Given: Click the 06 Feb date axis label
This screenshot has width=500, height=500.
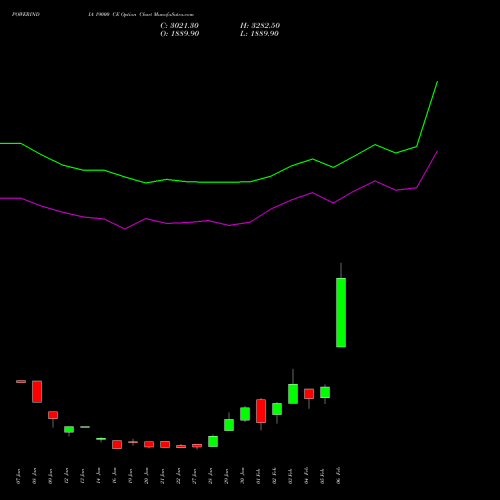Looking at the screenshot, I should [x=339, y=476].
